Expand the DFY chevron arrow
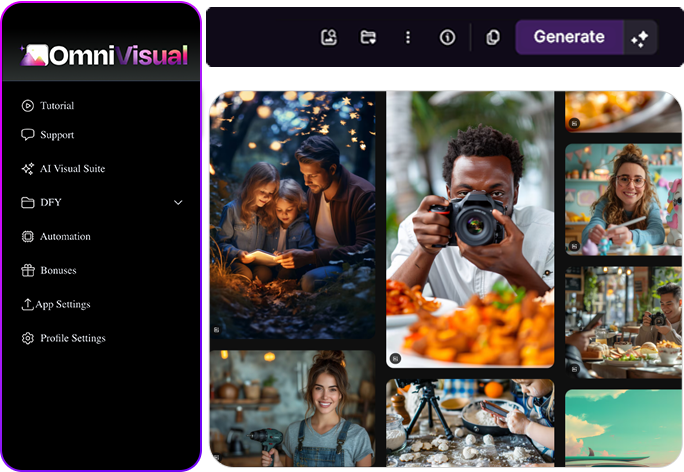 pyautogui.click(x=178, y=203)
